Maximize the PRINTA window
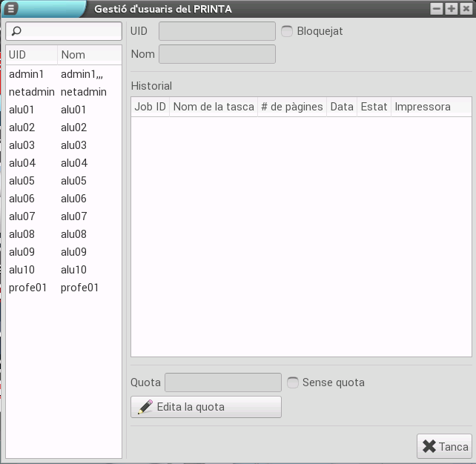The width and height of the screenshot is (476, 464). (451, 9)
